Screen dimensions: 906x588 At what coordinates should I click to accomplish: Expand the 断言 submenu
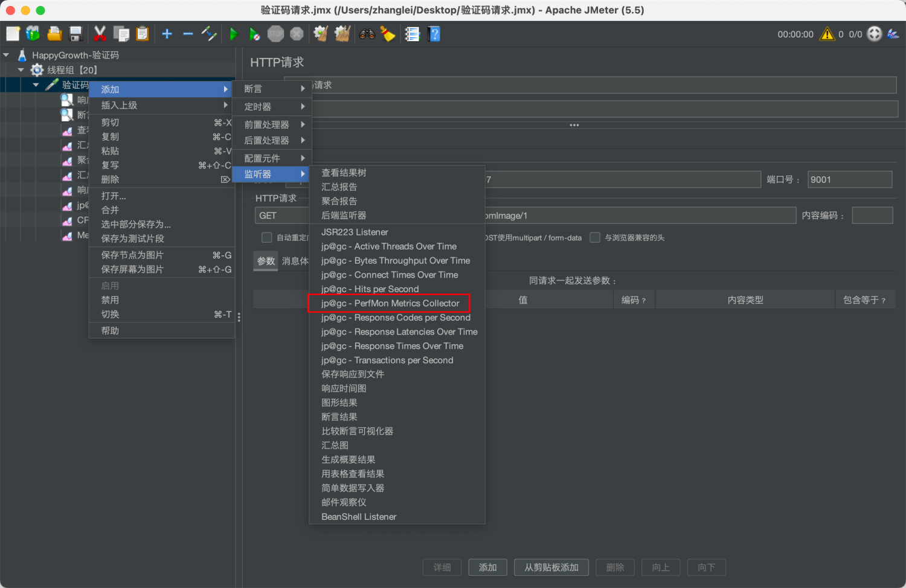point(271,89)
